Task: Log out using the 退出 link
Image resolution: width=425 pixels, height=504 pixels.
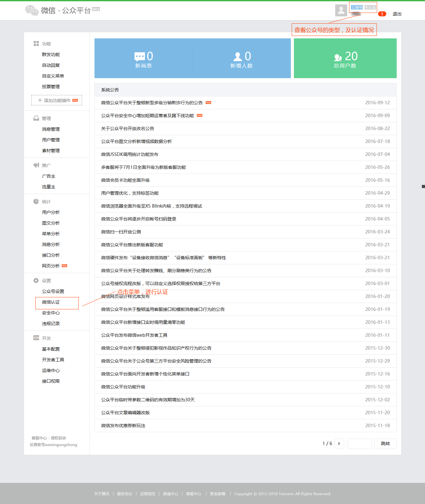Action: tap(397, 14)
